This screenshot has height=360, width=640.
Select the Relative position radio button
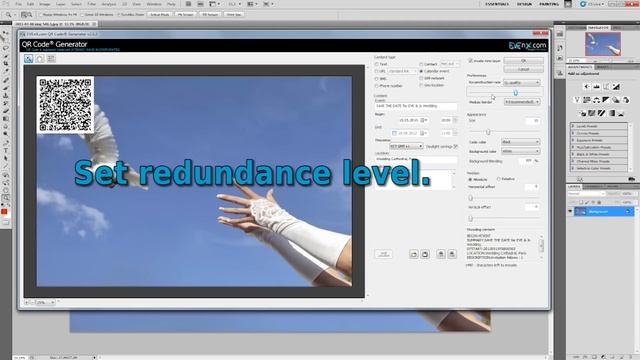[x=499, y=179]
